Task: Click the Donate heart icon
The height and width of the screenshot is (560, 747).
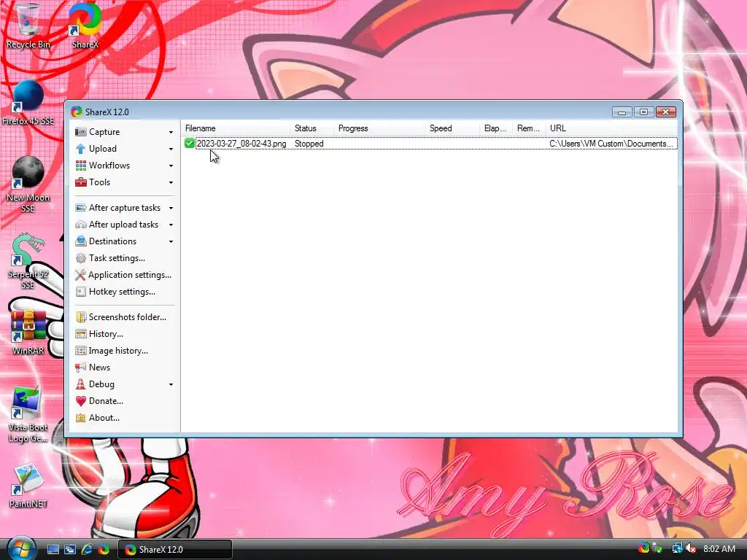Action: pos(80,401)
